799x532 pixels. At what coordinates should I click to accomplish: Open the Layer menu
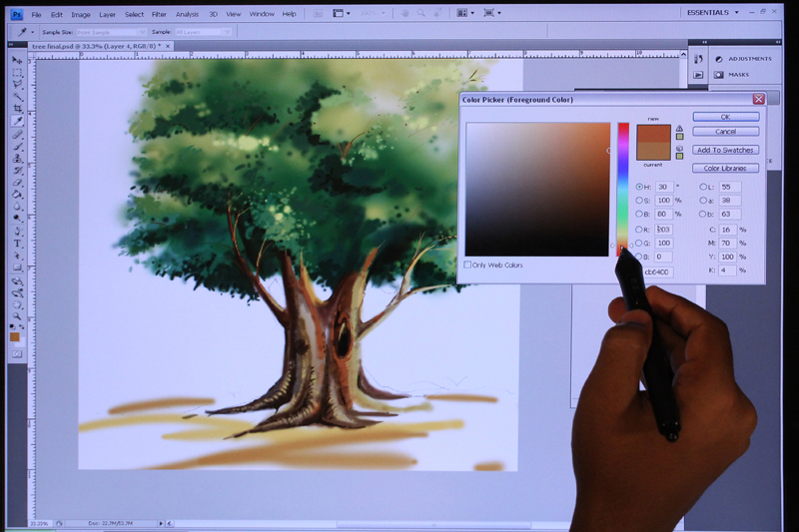[107, 14]
